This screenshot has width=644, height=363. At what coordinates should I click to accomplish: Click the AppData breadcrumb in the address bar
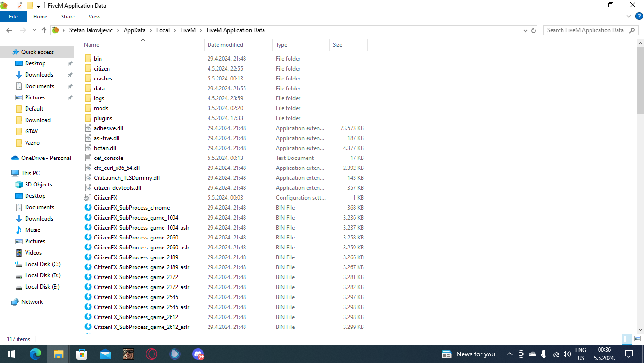135,30
